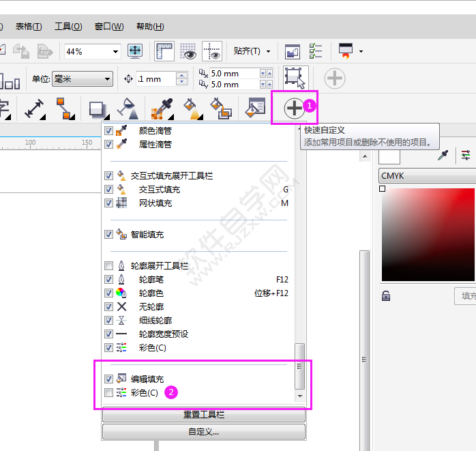Toggle 无轮廓 checkbox

(108, 307)
